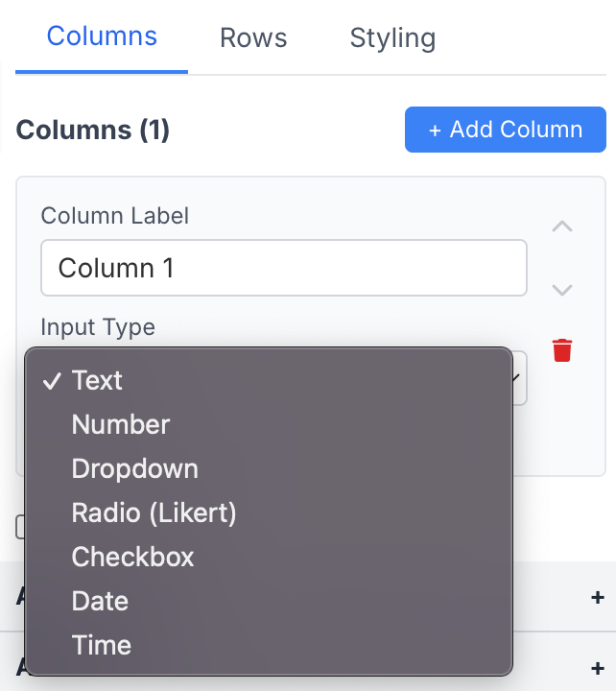This screenshot has width=616, height=691.
Task: Select Radio (Likert) as the input type
Action: click(x=154, y=513)
